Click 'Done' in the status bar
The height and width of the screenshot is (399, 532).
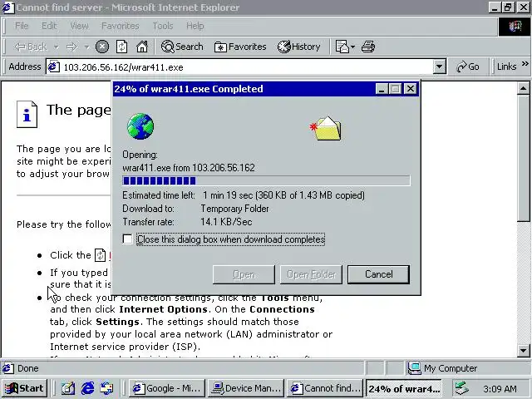click(x=27, y=368)
